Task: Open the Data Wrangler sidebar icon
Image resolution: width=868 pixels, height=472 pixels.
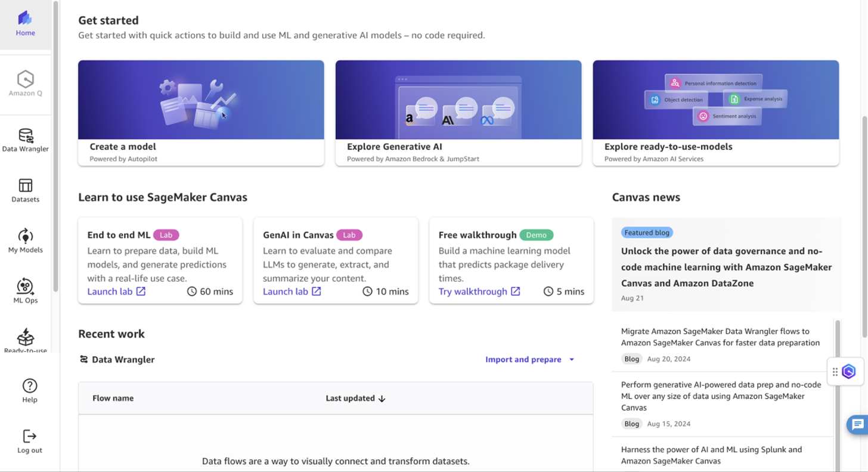Action: click(x=25, y=140)
